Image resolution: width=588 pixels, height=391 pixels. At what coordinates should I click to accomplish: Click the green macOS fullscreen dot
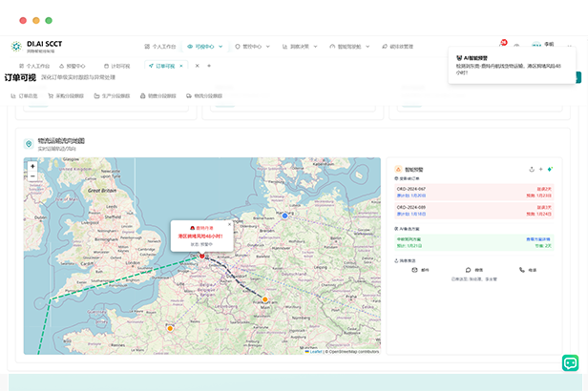(49, 21)
